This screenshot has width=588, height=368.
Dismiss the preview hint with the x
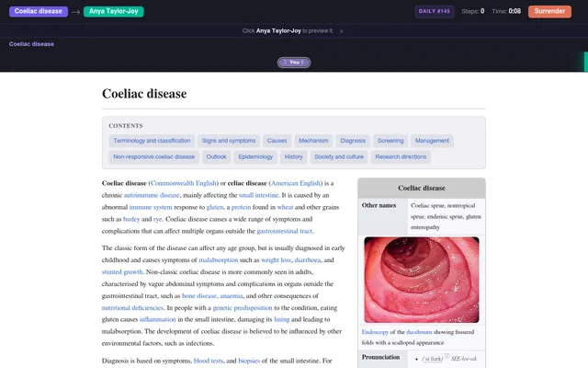click(x=341, y=31)
